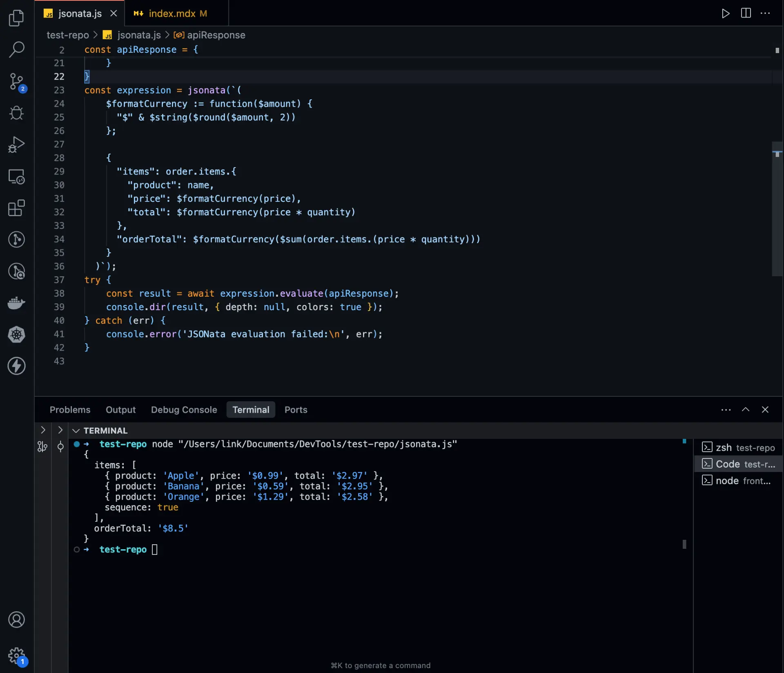Expand the first terminal group chevron

[x=43, y=429]
